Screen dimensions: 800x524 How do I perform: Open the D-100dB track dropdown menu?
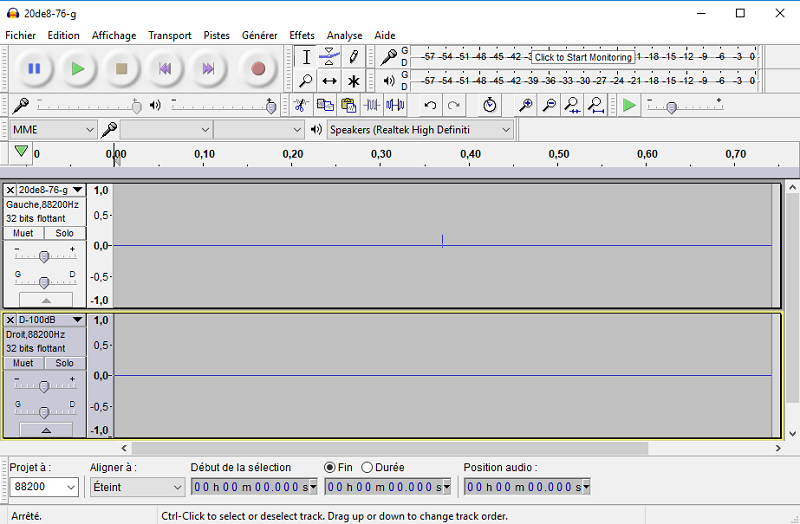78,320
